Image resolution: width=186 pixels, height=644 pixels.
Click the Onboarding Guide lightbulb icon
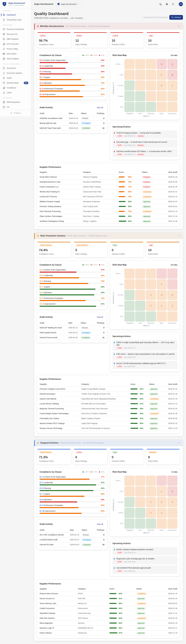(x=4, y=20)
